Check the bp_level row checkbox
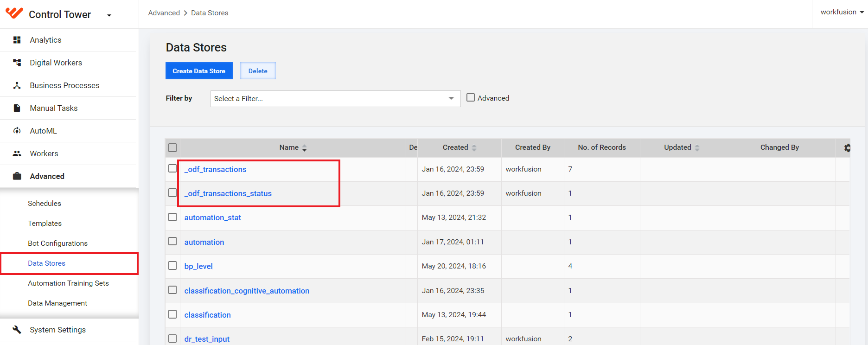Viewport: 868px width, 345px height. [x=172, y=265]
